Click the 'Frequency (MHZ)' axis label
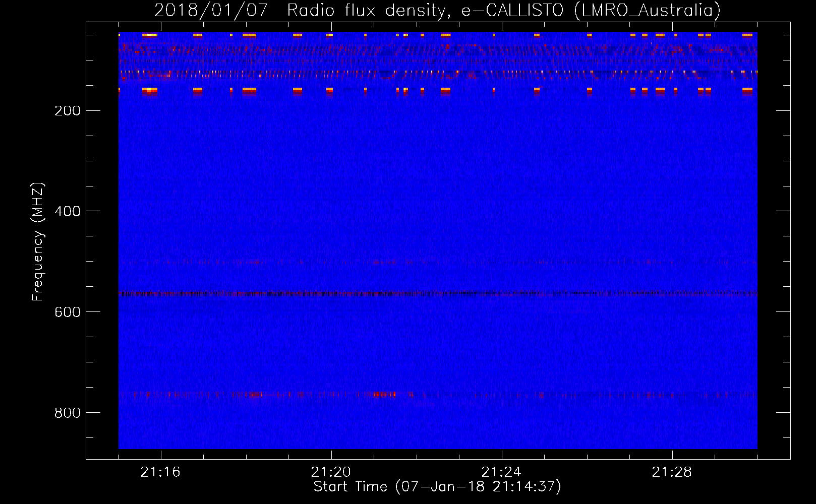816x504 pixels. click(x=38, y=241)
